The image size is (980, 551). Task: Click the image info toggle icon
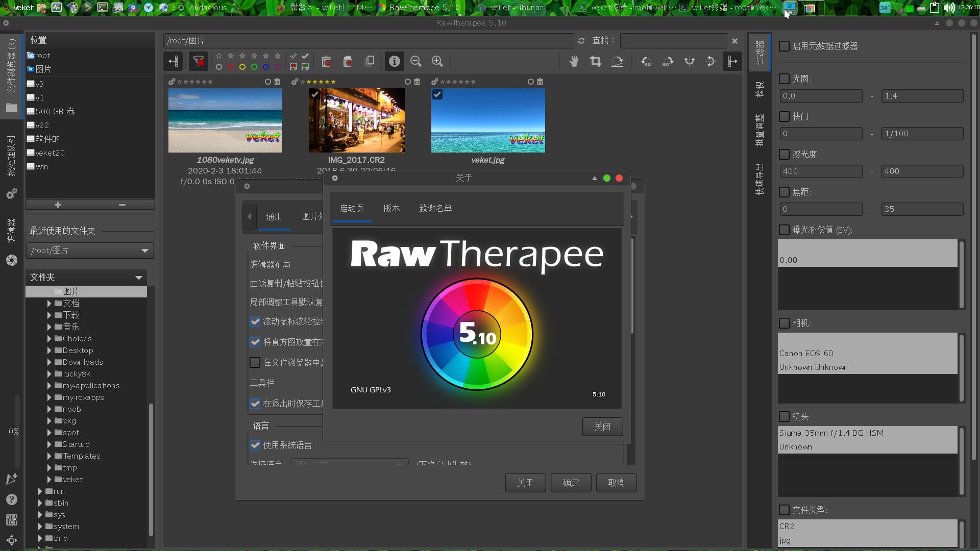coord(394,62)
